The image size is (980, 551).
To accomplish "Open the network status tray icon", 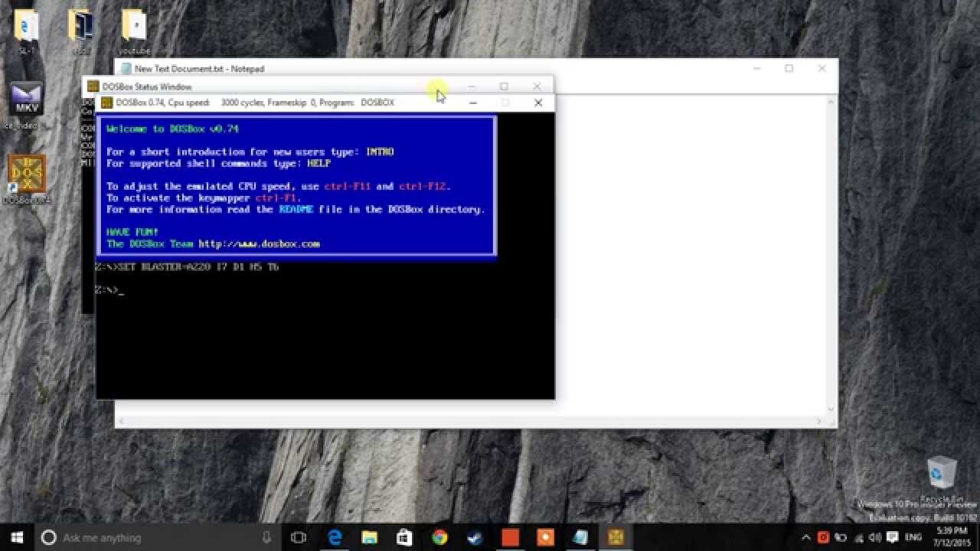I will pos(857,538).
